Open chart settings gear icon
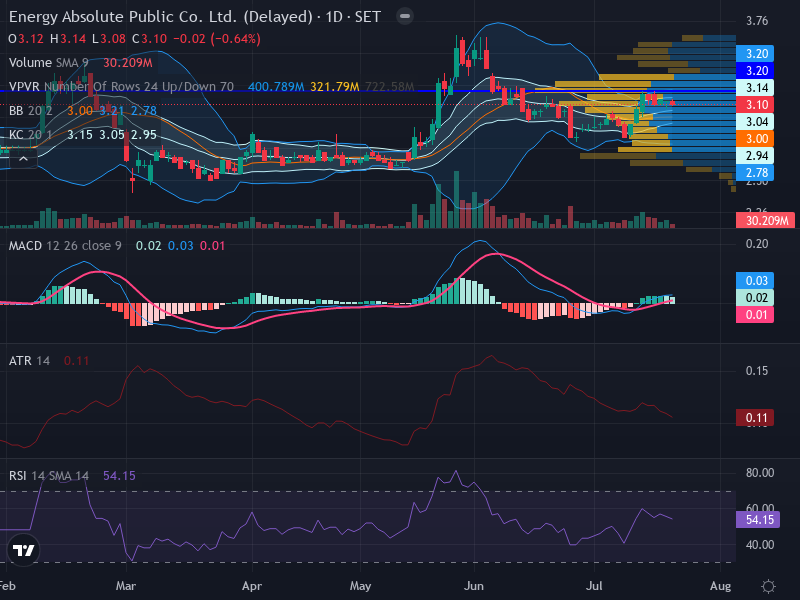 pos(768,586)
